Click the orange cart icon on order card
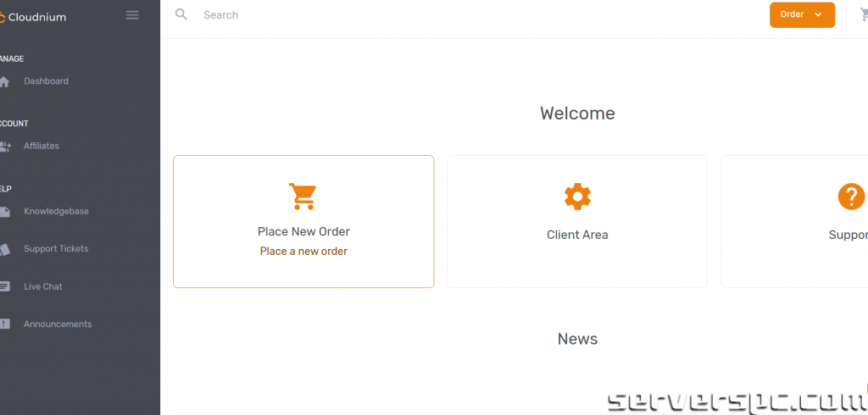This screenshot has height=415, width=868. click(x=303, y=196)
